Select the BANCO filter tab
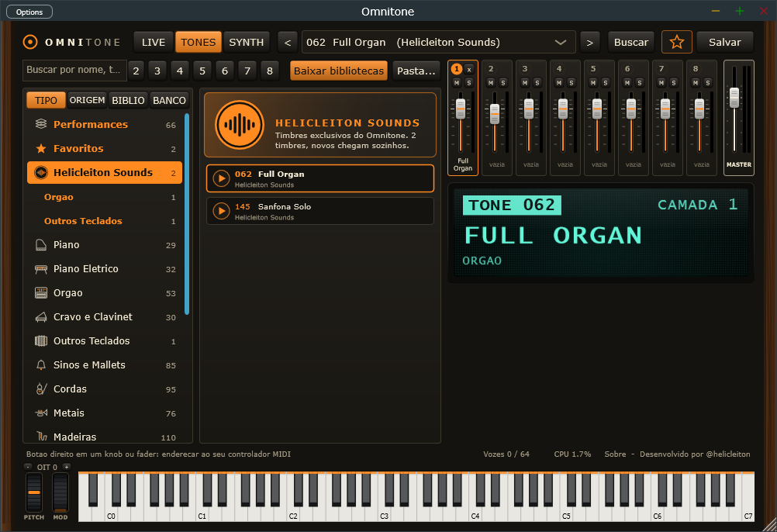 pyautogui.click(x=170, y=100)
